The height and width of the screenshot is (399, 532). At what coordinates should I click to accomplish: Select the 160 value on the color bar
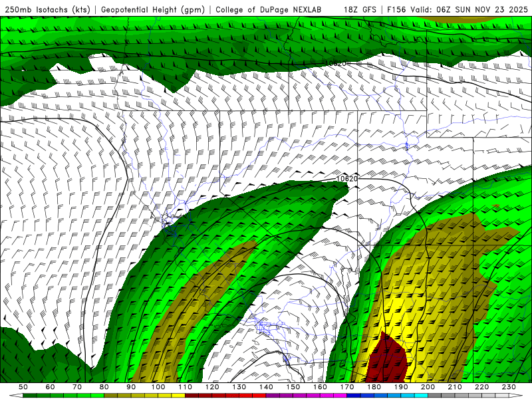point(320,387)
